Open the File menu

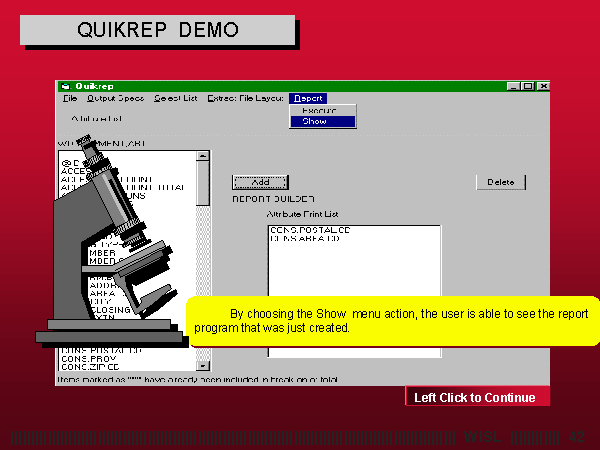(x=69, y=98)
